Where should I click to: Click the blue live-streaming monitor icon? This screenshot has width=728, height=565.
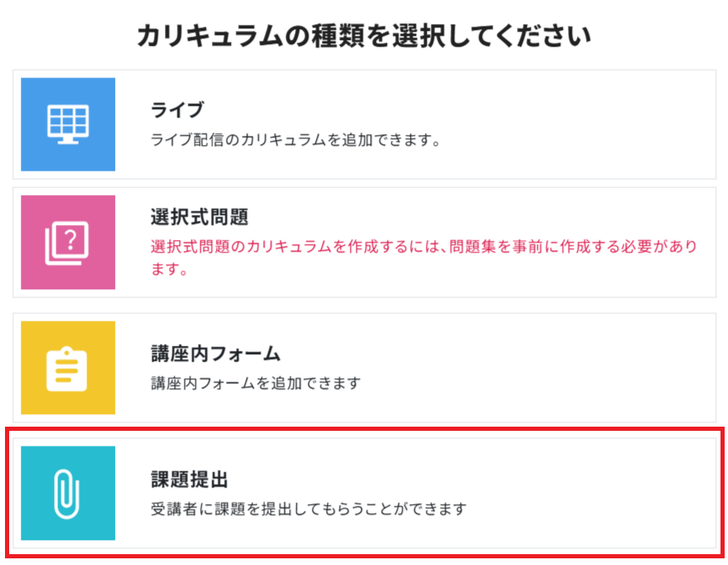click(68, 124)
